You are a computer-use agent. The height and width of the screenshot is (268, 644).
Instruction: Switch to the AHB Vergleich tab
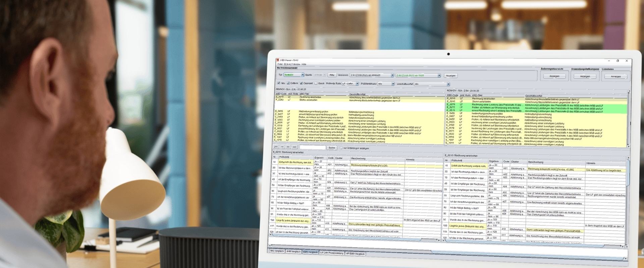(x=293, y=251)
